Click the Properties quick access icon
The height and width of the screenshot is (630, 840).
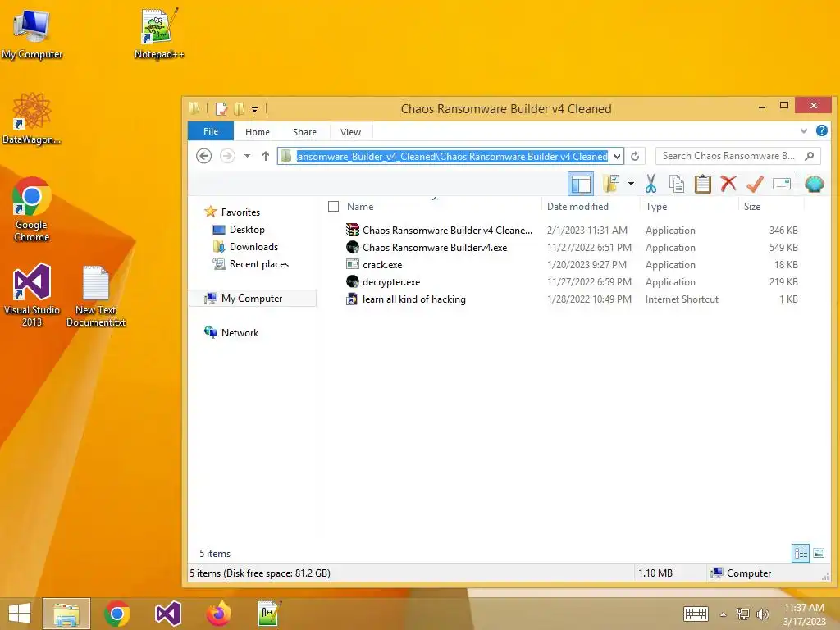tap(221, 109)
